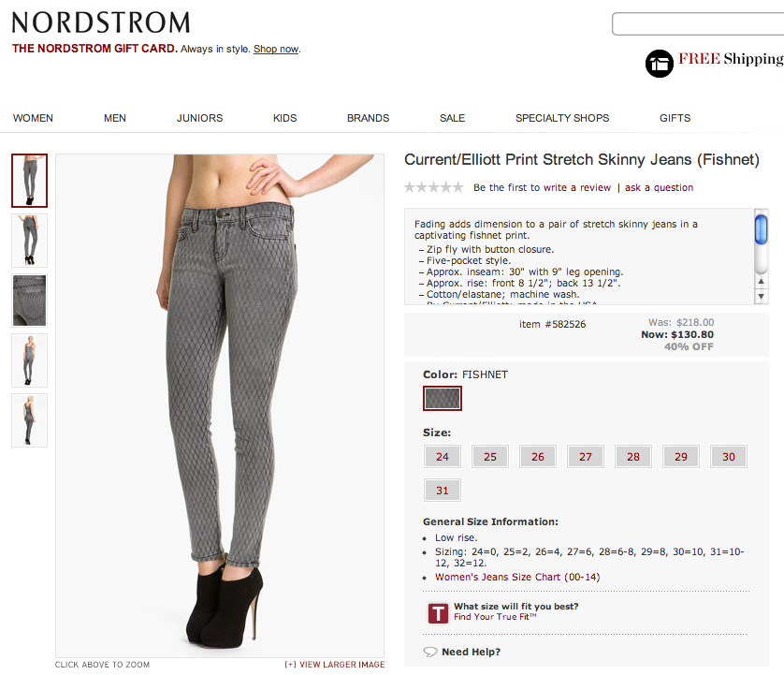Select the full-body back view thumbnail

tap(30, 420)
